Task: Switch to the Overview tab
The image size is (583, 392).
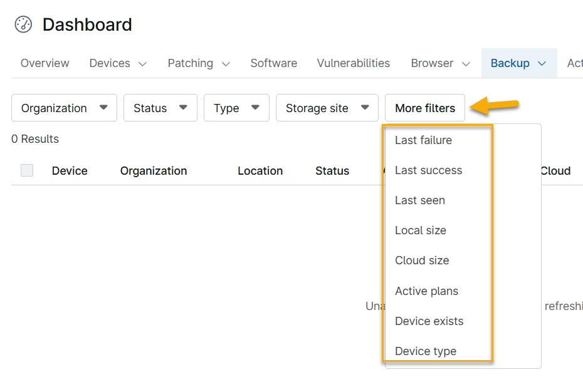Action: coord(45,63)
